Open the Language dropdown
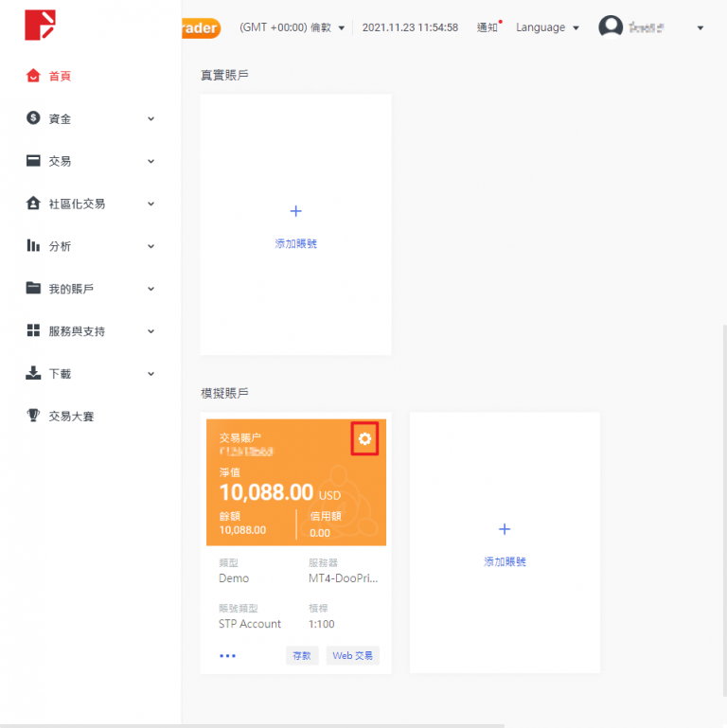 click(x=546, y=27)
